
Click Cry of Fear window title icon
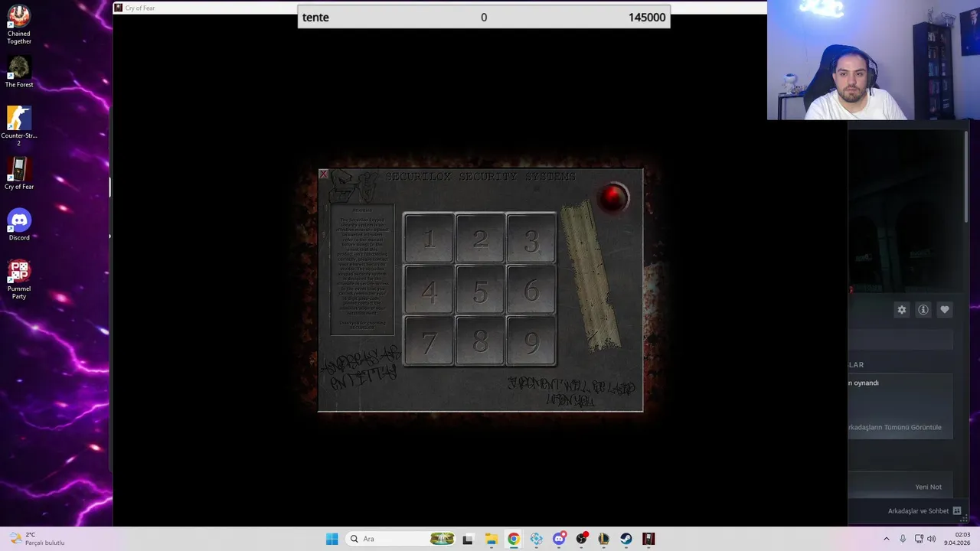(119, 8)
